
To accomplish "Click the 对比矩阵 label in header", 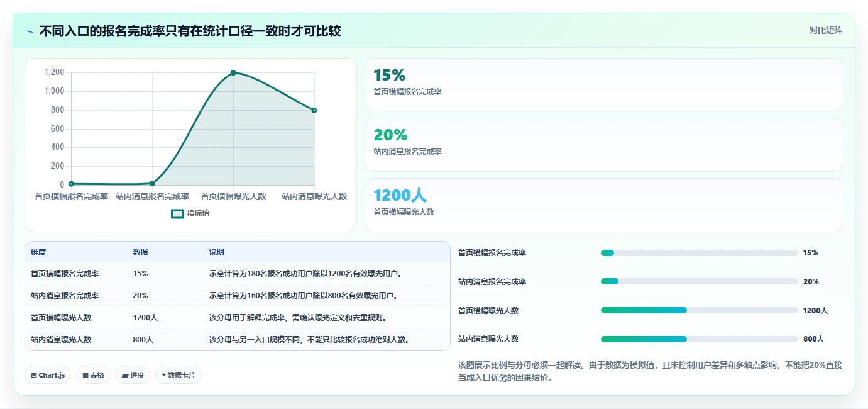I will tap(825, 30).
